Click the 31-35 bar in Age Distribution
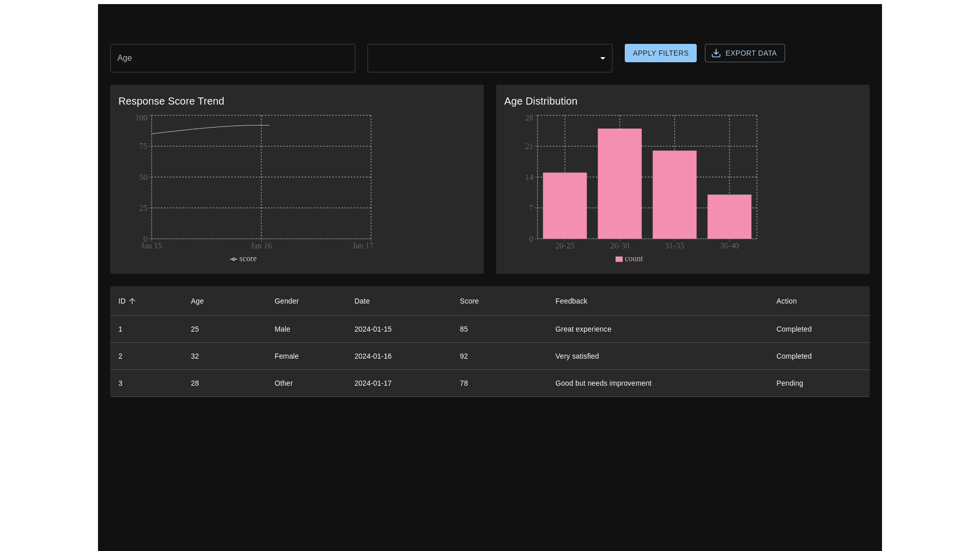 pos(674,195)
